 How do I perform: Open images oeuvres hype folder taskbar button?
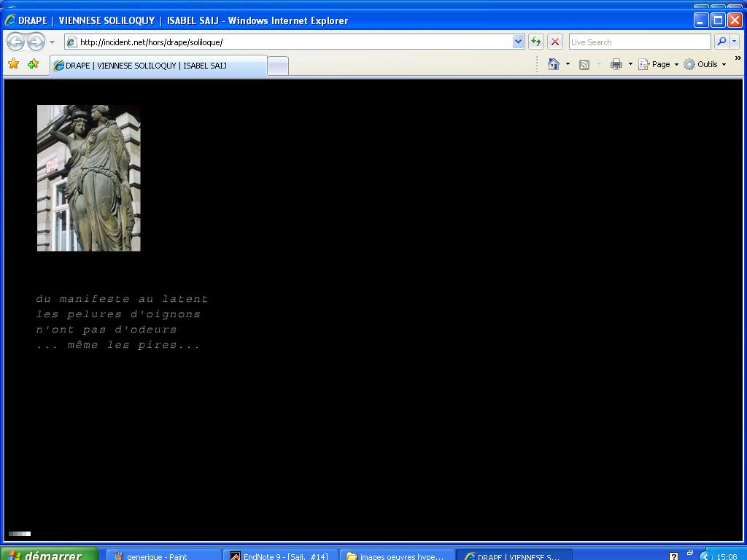[x=397, y=555]
